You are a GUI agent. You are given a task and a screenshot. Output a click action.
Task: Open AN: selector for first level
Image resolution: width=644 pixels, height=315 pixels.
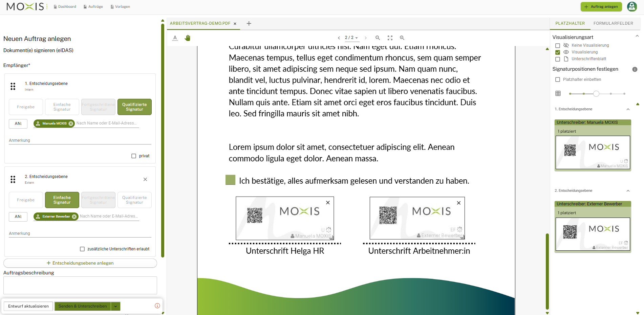pos(18,123)
